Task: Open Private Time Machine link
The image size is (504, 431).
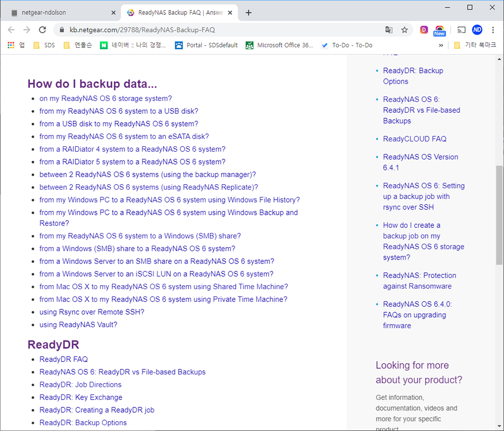Action: [x=163, y=299]
